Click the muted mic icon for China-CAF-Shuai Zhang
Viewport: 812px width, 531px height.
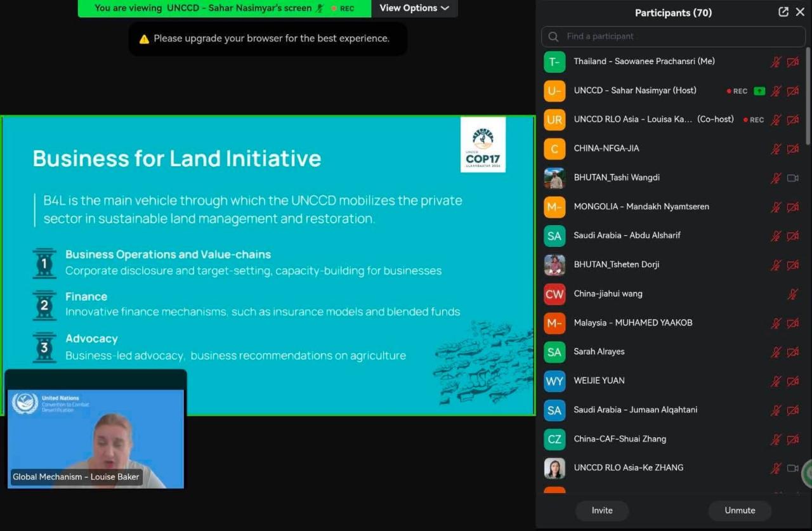[776, 440]
